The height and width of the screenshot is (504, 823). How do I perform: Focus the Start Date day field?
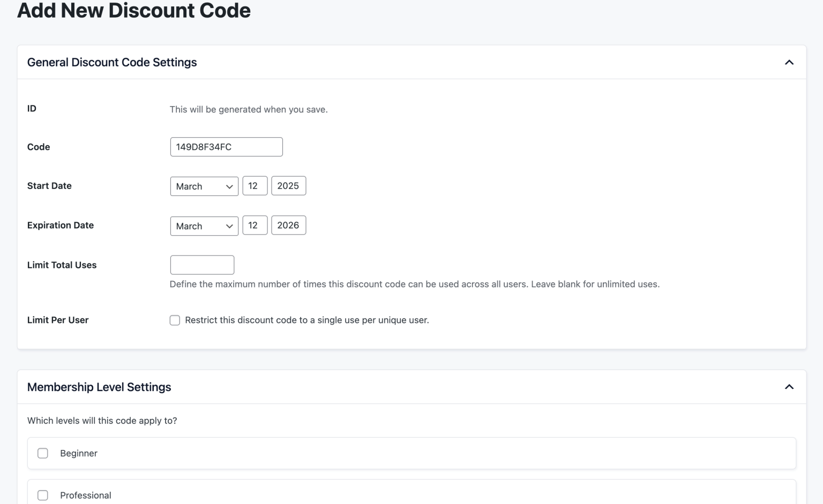click(255, 186)
